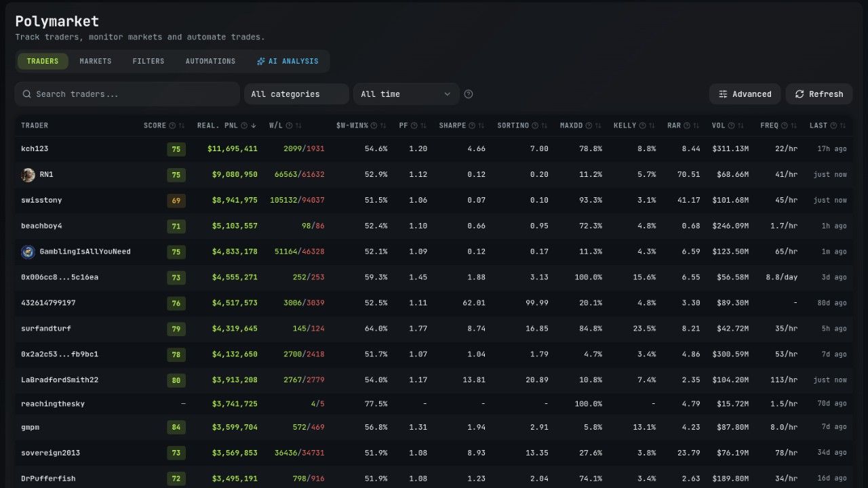Click the KELLY column info icon
Screen dimensions: 868x488
point(643,125)
